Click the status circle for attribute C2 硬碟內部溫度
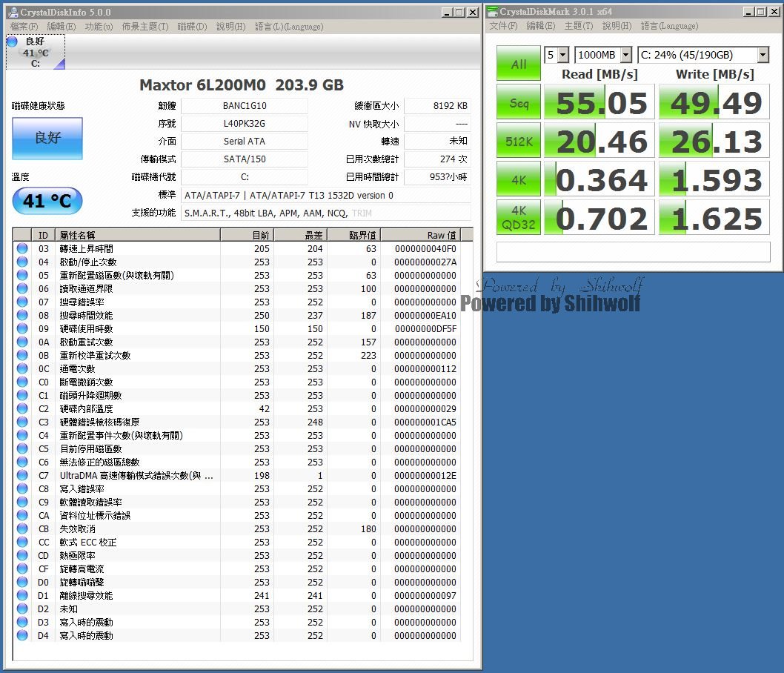Screen dimensions: 784x673 (22, 408)
